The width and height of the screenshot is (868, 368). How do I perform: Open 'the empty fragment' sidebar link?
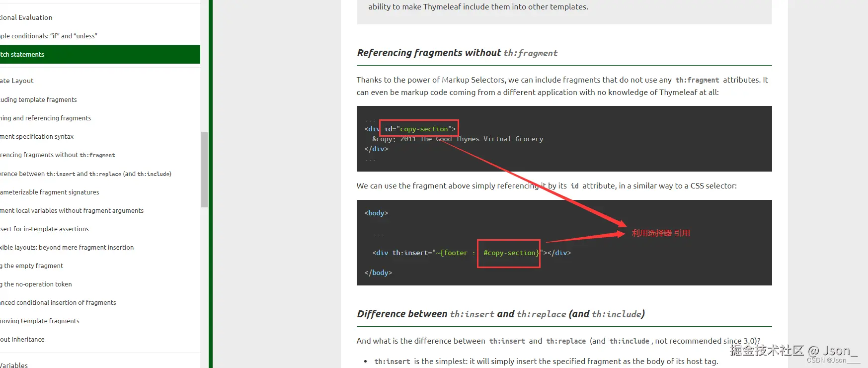(x=32, y=266)
